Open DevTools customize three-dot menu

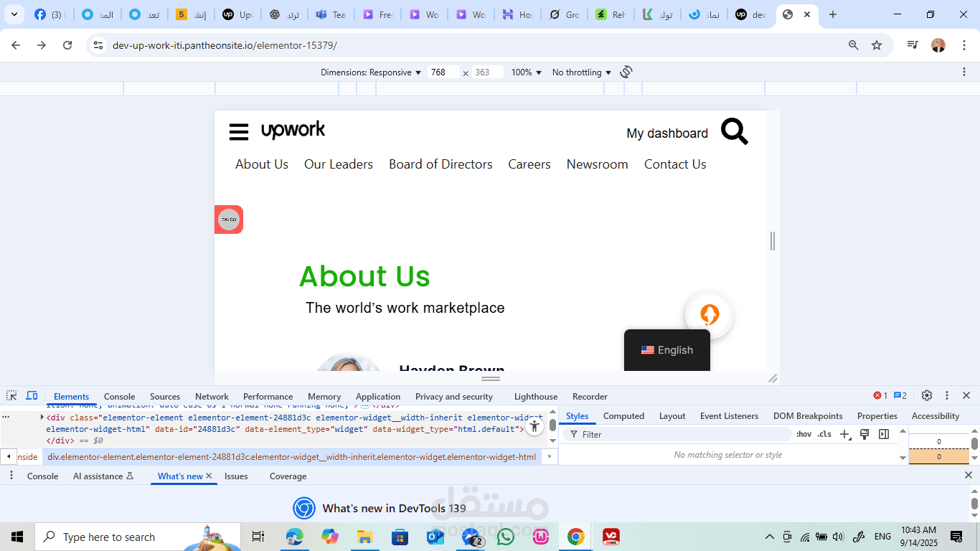[947, 395]
